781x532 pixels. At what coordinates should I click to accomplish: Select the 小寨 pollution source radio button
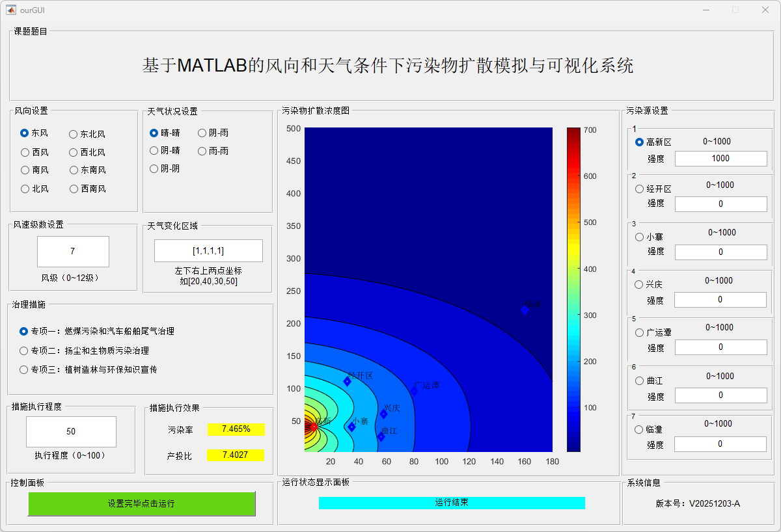pyautogui.click(x=639, y=237)
